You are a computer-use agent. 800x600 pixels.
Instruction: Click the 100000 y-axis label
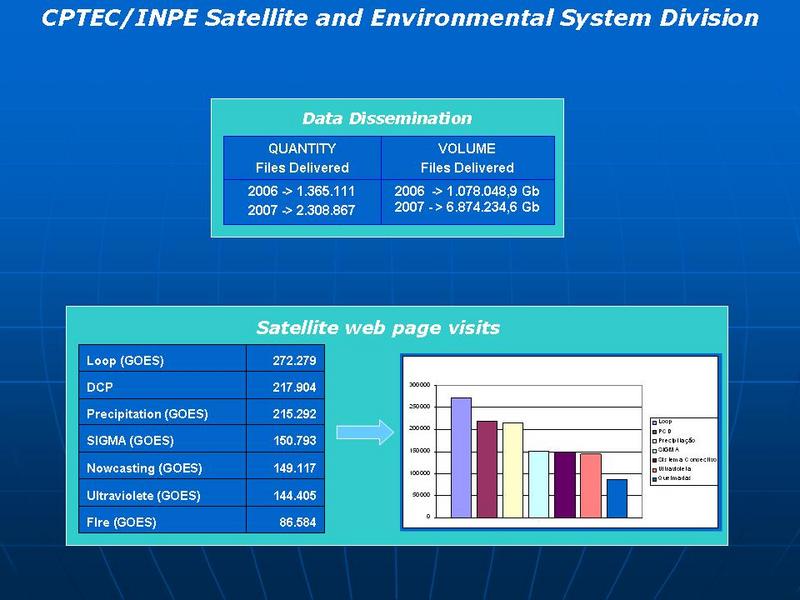click(x=420, y=473)
